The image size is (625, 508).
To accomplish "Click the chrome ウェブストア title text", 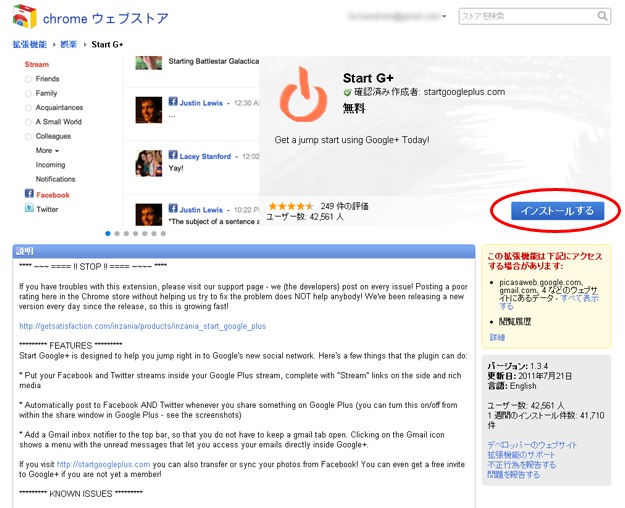I will (106, 18).
